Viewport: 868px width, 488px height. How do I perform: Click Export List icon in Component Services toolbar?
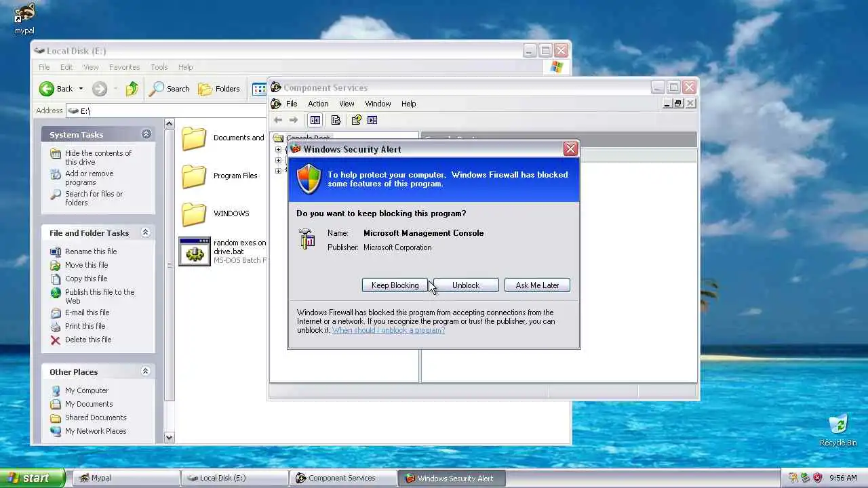pyautogui.click(x=336, y=120)
